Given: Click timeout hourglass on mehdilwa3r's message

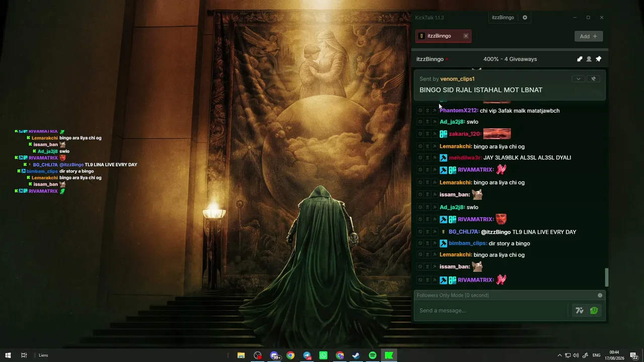Looking at the screenshot, I should tap(427, 158).
